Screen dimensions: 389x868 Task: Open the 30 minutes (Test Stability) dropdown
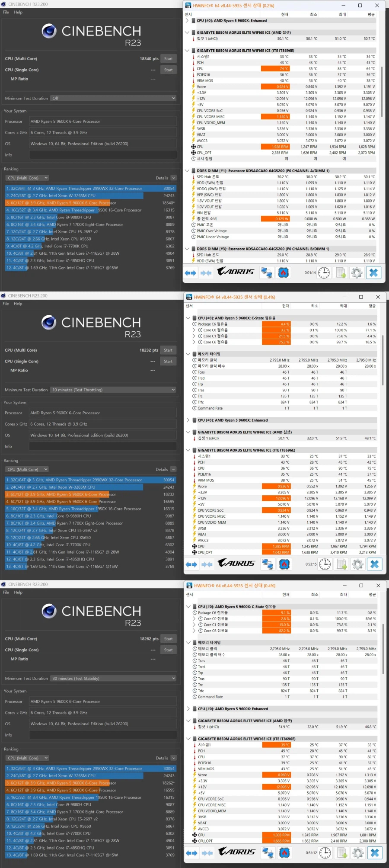(x=113, y=679)
